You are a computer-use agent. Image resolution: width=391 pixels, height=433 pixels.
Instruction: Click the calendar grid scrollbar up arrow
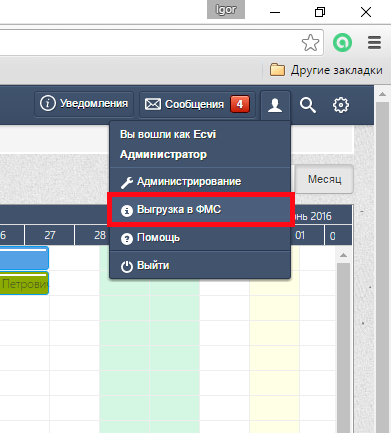tap(343, 256)
